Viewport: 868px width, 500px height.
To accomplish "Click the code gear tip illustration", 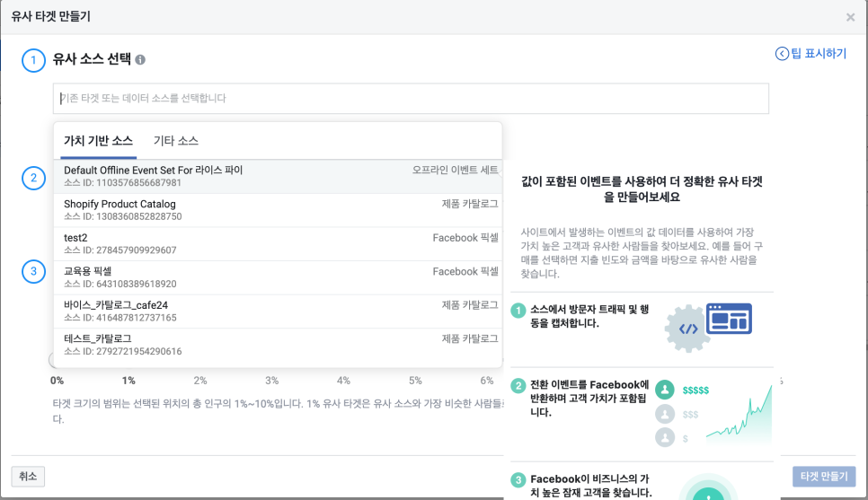I will (687, 329).
